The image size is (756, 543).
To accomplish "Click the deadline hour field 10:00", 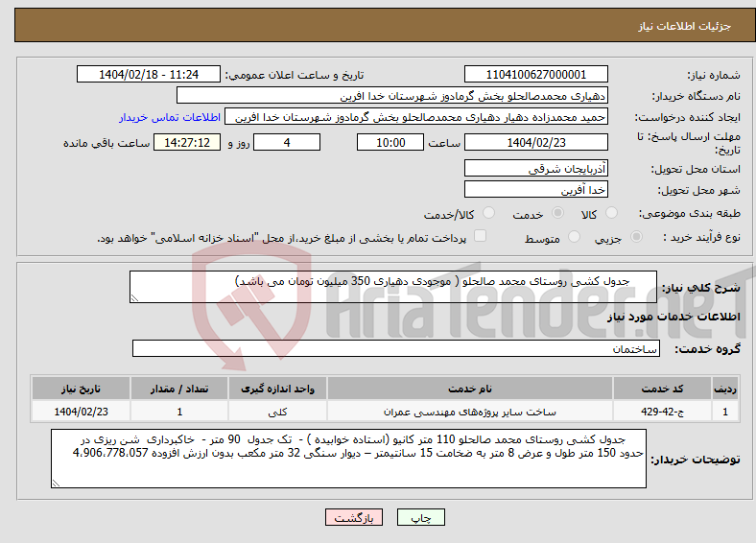I will click(390, 142).
